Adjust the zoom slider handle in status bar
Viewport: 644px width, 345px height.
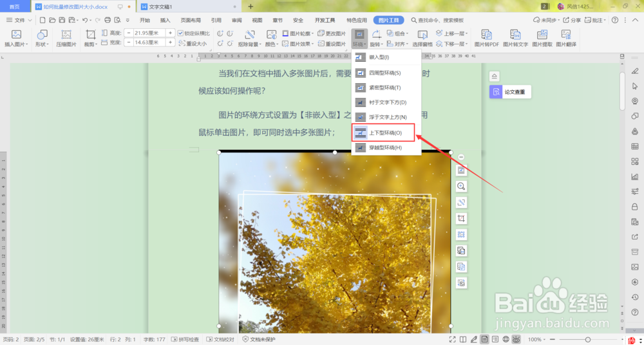tap(587, 339)
